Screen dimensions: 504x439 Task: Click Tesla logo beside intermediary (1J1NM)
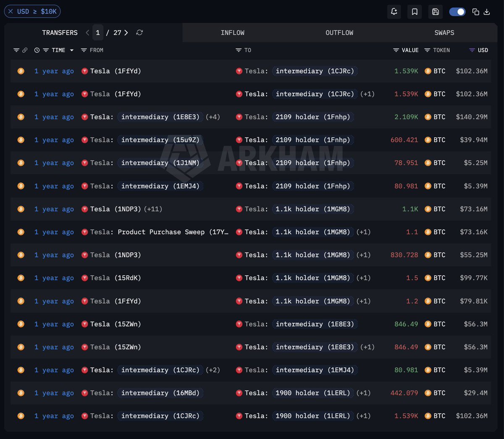[x=84, y=163]
